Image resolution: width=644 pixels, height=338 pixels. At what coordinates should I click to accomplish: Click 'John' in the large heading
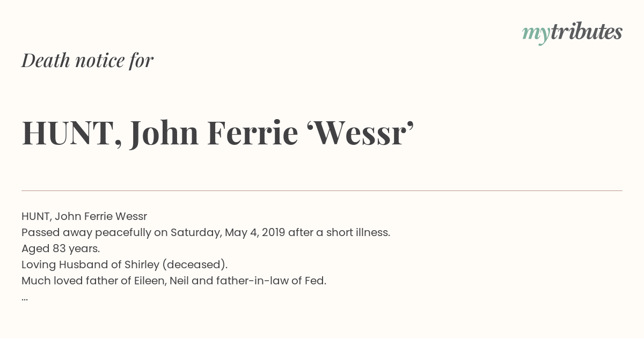point(164,134)
